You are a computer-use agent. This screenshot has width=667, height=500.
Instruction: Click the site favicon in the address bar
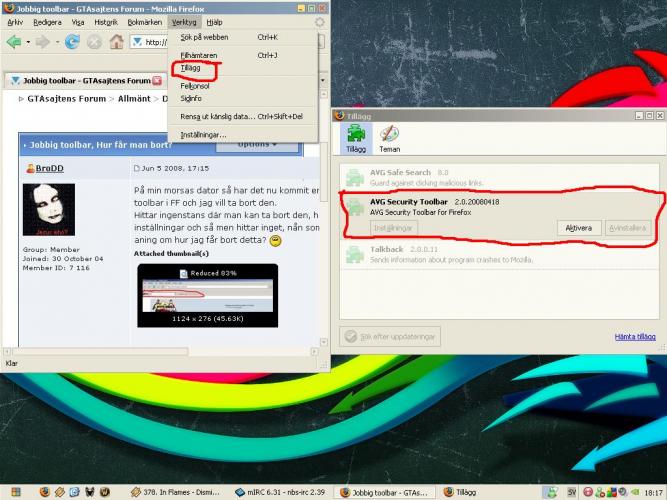coord(137,42)
